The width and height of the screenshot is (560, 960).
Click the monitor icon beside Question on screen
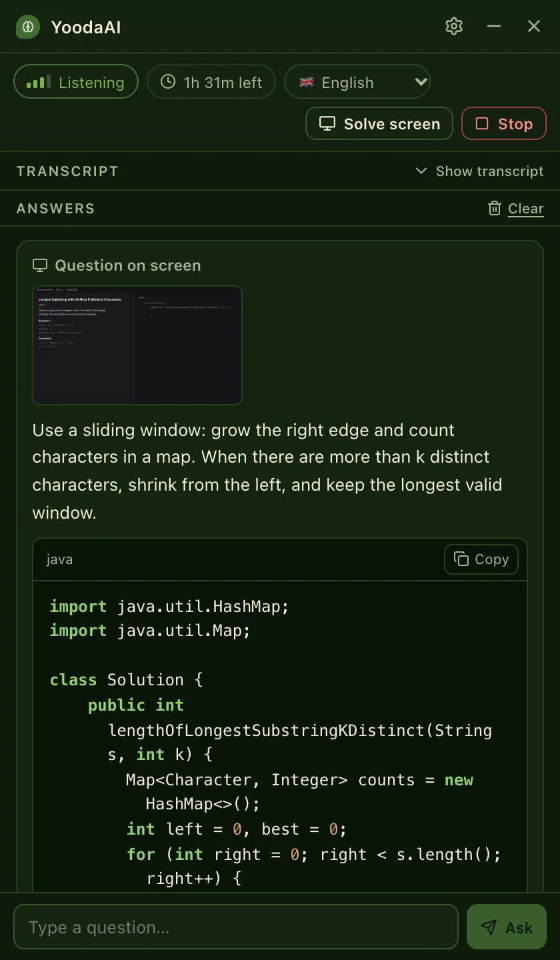40,265
